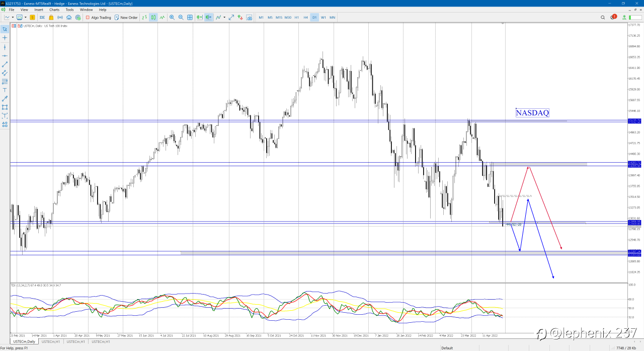Click the connection traffic bar indicator
Screen dimensions: 644x351
635,17
